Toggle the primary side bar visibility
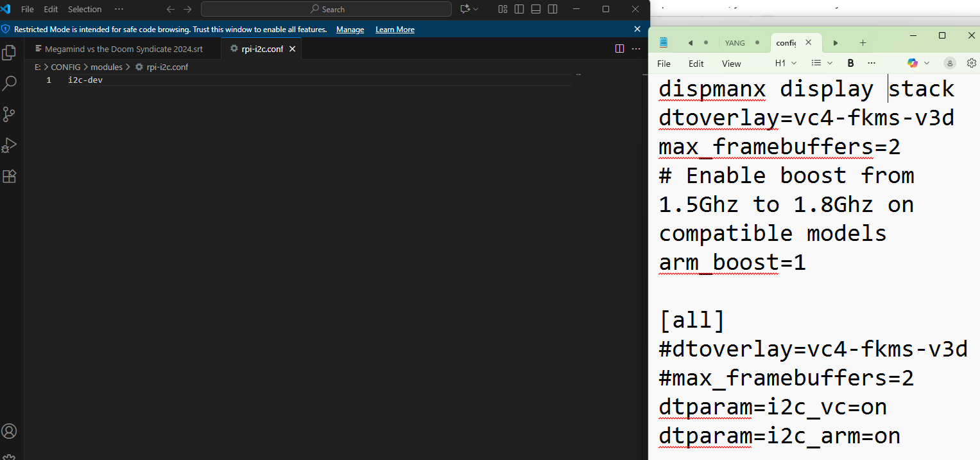The image size is (980, 460). 519,9
